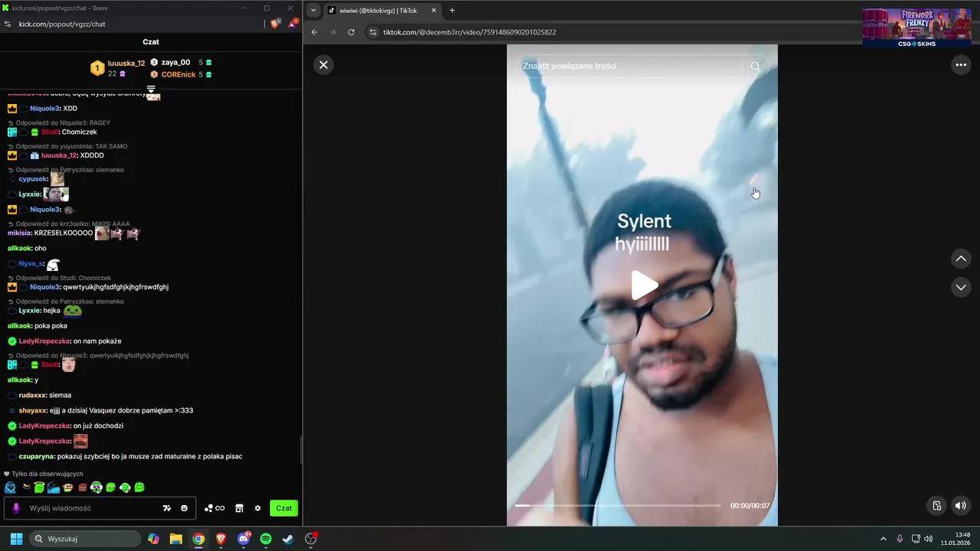Screen dimensions: 980x551
Task: Open Brave Rewards triangle icon in Kick window
Action: [x=293, y=24]
